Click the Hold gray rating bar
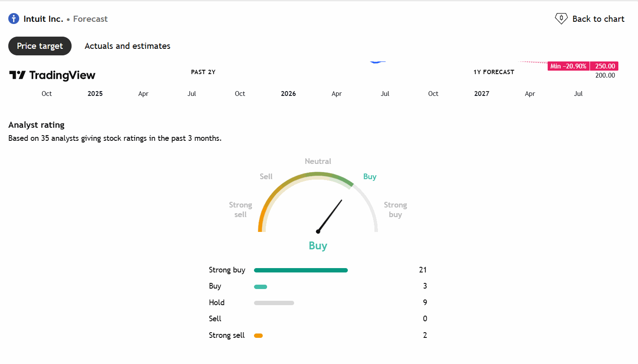Viewport: 638px width, 364px height. tap(274, 303)
